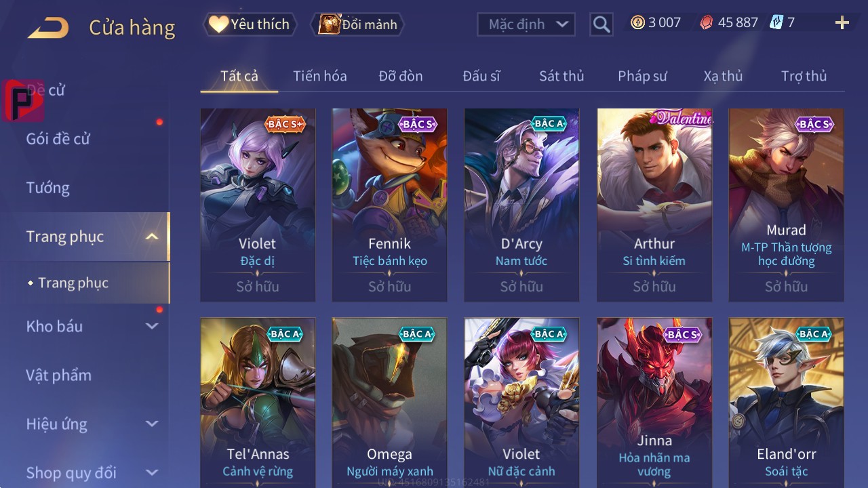Open the Mặc định sort dropdown

(526, 24)
